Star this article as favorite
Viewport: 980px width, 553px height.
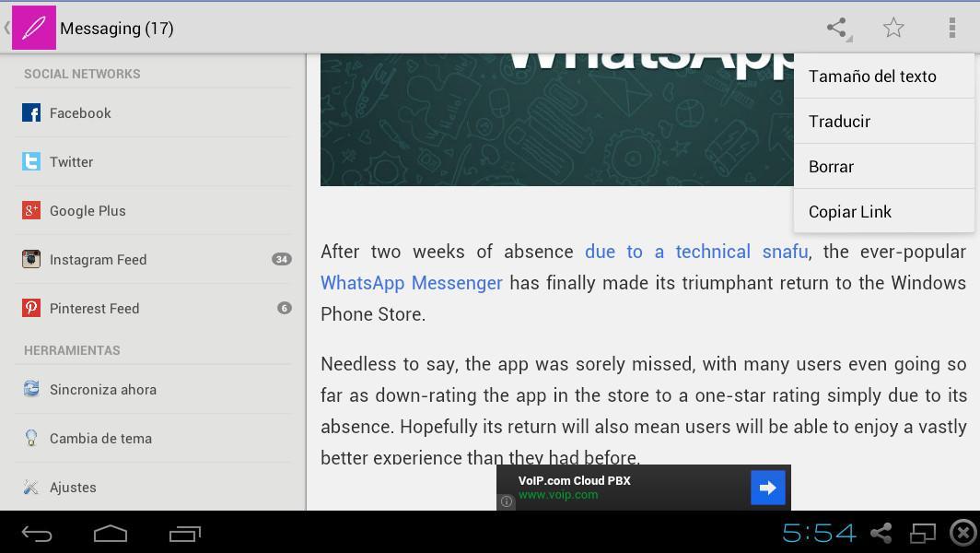point(893,28)
